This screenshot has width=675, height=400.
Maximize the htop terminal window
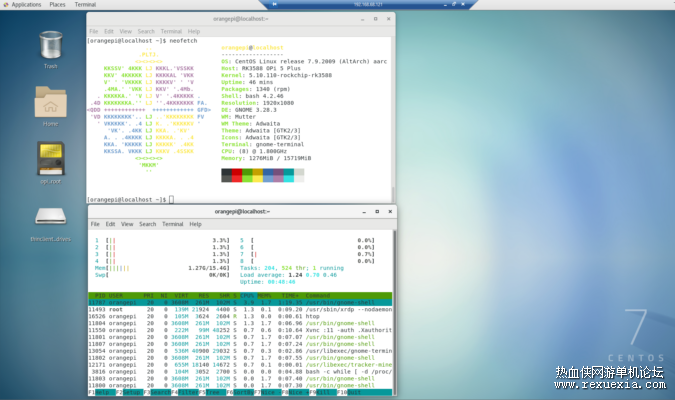tap(377, 212)
